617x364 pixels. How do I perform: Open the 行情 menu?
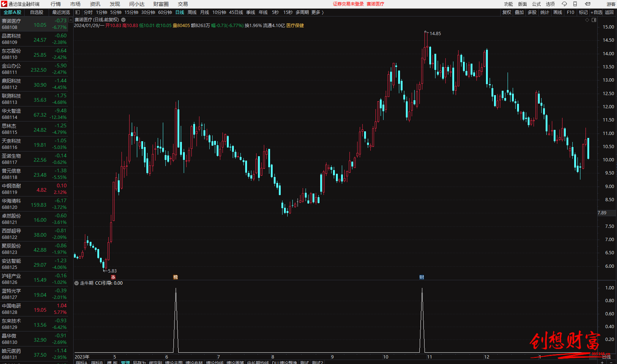(x=56, y=4)
